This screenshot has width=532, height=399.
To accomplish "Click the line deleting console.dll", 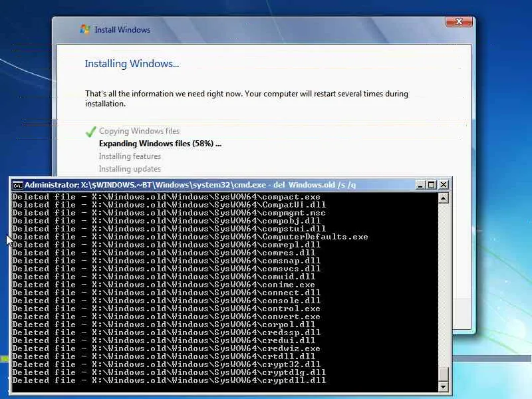I will tap(166, 301).
